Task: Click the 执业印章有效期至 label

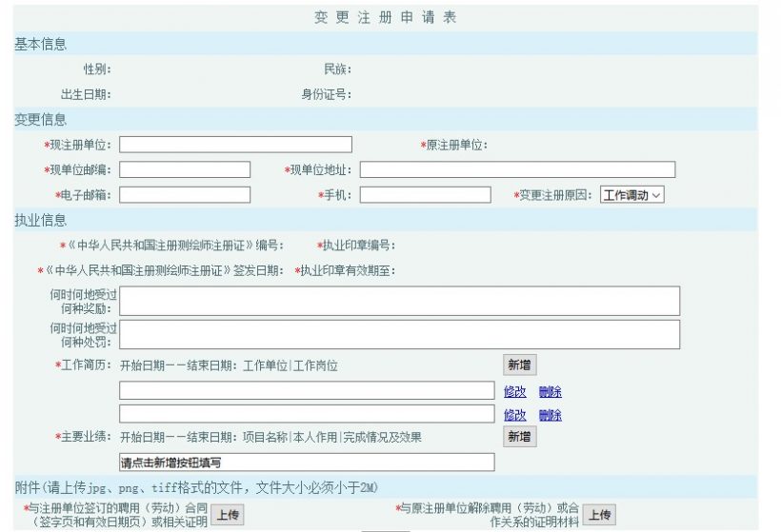Action: [345, 270]
